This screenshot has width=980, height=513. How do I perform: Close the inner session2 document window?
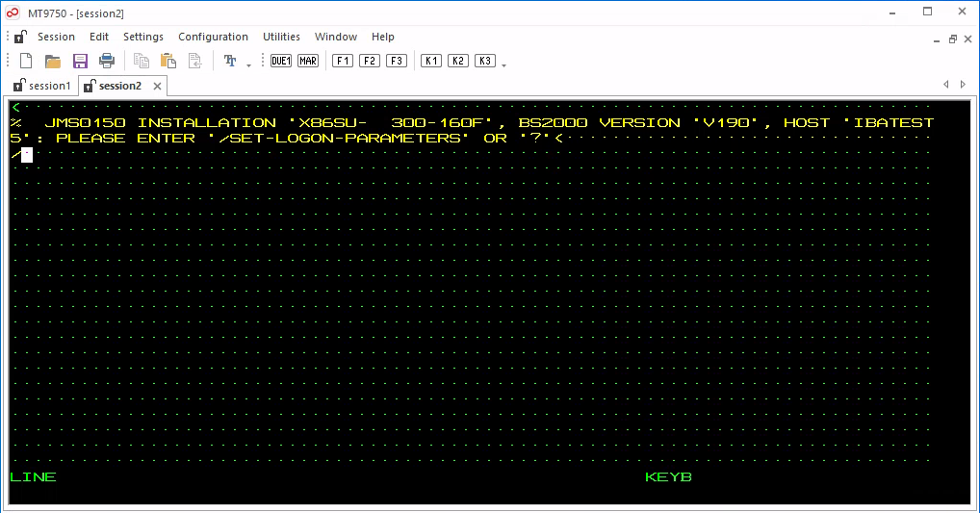click(x=968, y=38)
